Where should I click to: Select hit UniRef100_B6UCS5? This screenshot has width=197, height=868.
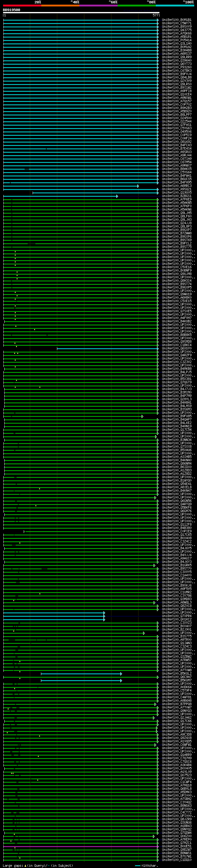pyautogui.click(x=177, y=179)
